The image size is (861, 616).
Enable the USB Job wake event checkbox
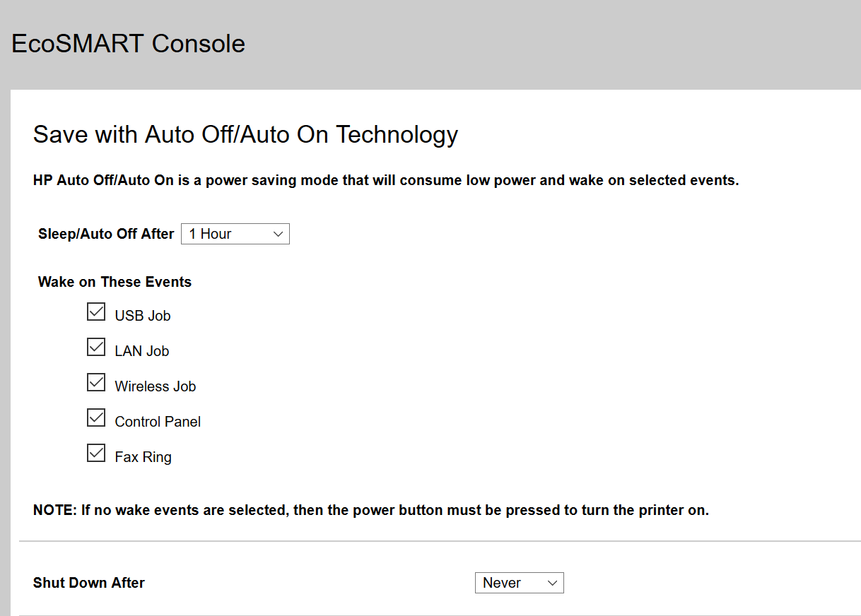95,311
